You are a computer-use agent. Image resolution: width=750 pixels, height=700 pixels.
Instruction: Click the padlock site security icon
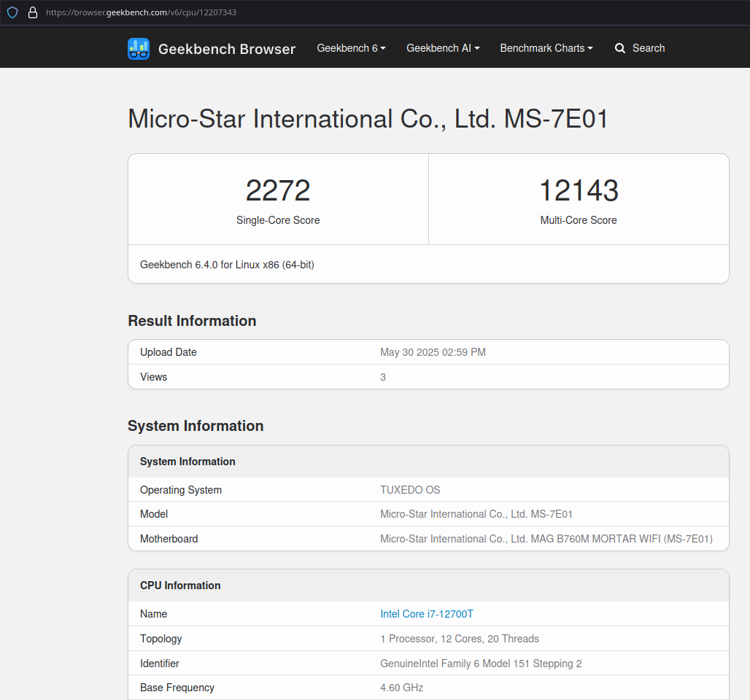[33, 12]
